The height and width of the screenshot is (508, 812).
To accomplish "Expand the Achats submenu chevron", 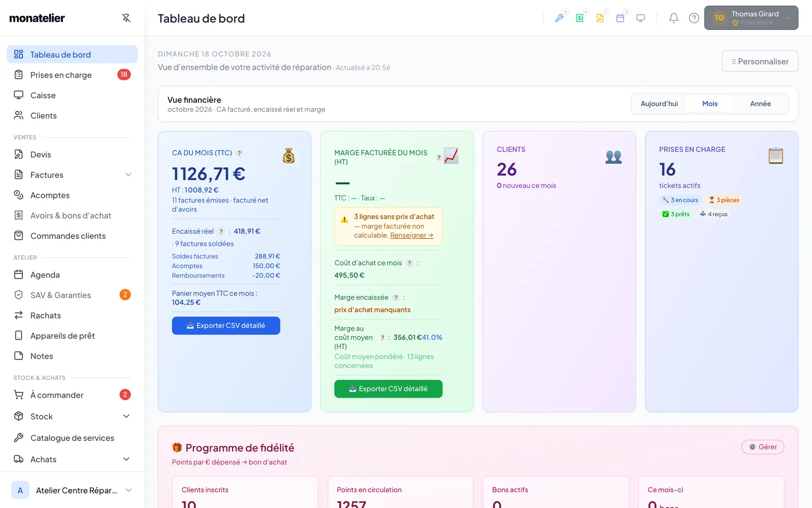I will [x=126, y=459].
